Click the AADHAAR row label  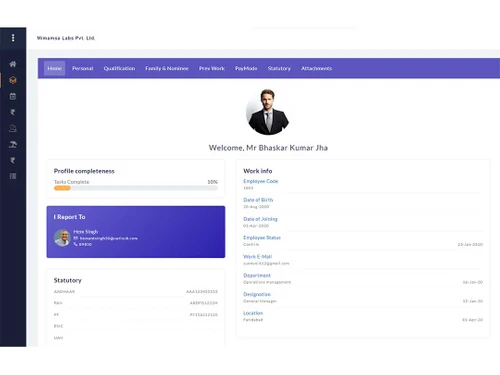[64, 292]
